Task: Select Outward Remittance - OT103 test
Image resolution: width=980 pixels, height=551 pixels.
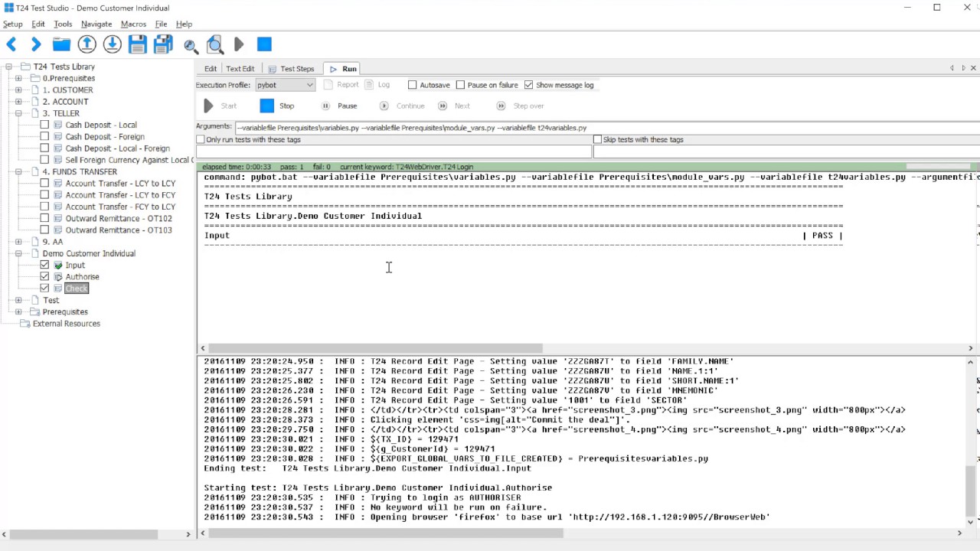Action: tap(119, 230)
